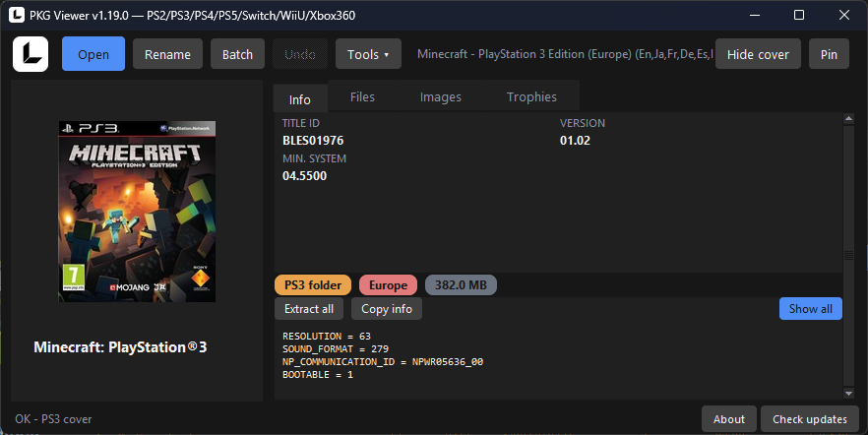Viewport: 868px width, 435px height.
Task: Click the BOOTABLE = 1 line
Action: pos(318,375)
